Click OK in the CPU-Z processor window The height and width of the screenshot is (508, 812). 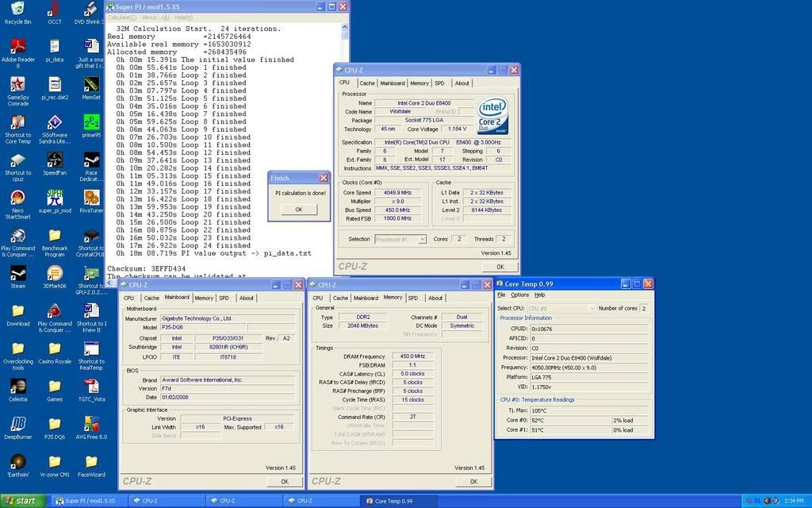(500, 267)
